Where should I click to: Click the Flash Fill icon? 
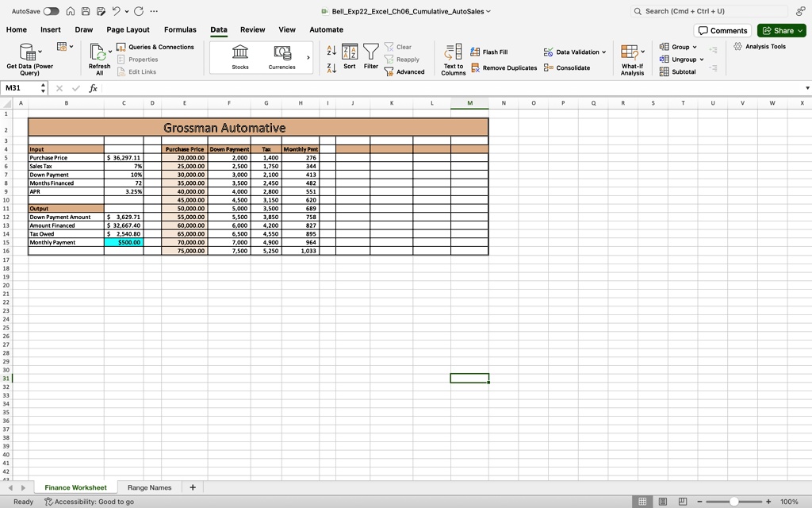click(x=489, y=51)
